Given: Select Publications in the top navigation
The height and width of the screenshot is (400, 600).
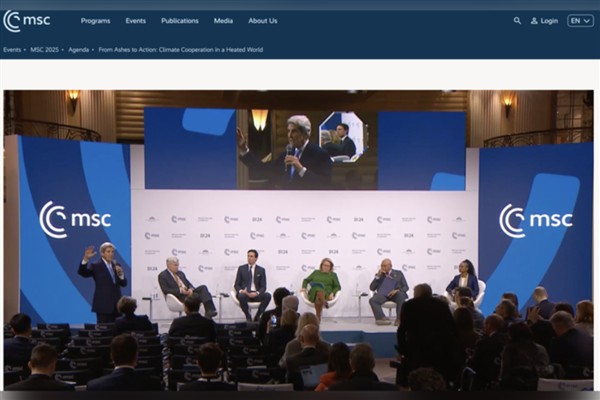Looking at the screenshot, I should pos(180,20).
